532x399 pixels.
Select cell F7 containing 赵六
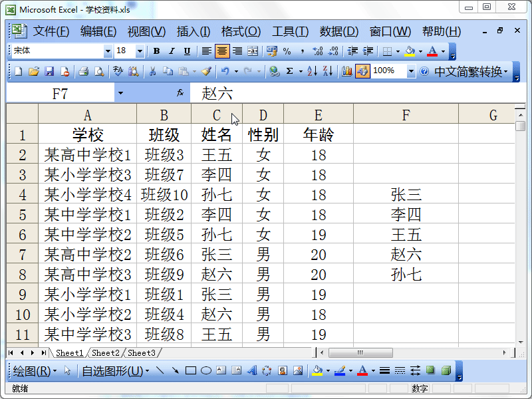pos(406,255)
